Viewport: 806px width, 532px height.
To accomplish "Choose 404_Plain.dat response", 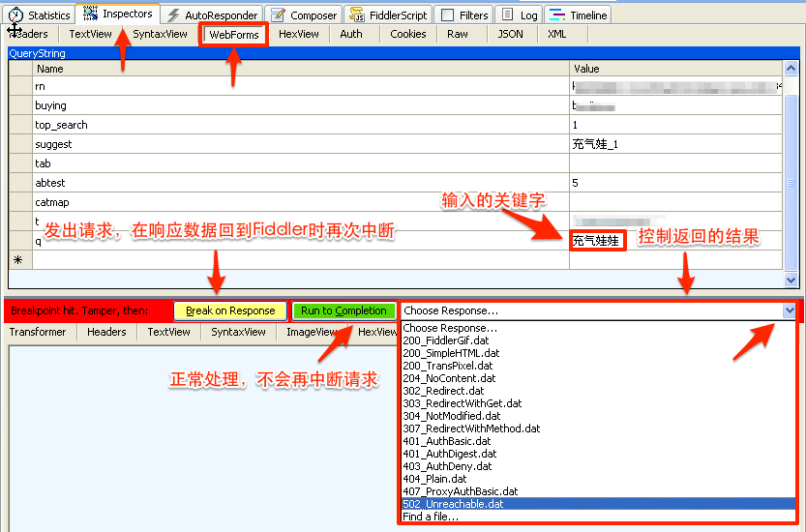I will point(598,479).
